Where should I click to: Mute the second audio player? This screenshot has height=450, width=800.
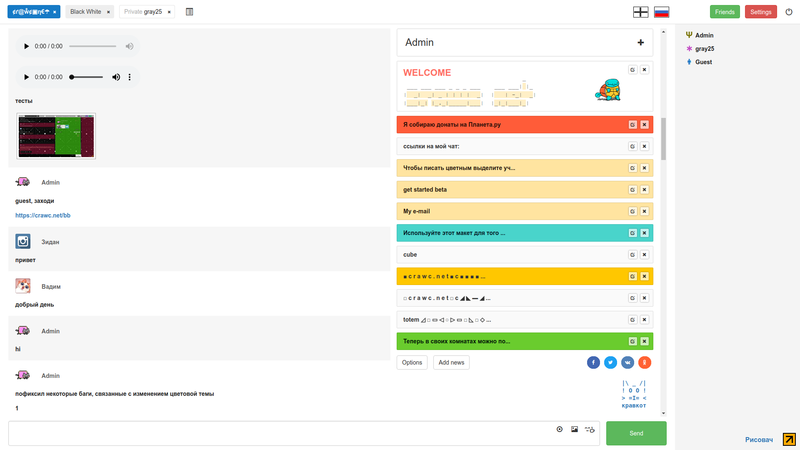point(116,77)
